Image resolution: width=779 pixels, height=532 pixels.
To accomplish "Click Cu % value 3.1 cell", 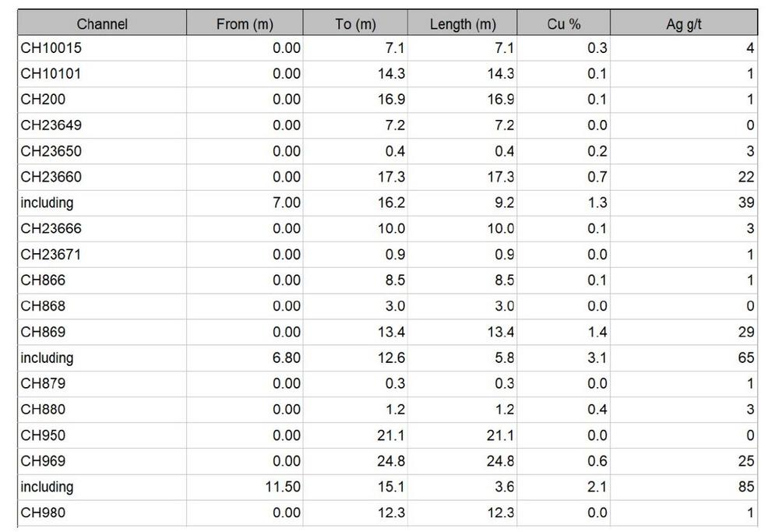I will click(x=563, y=358).
